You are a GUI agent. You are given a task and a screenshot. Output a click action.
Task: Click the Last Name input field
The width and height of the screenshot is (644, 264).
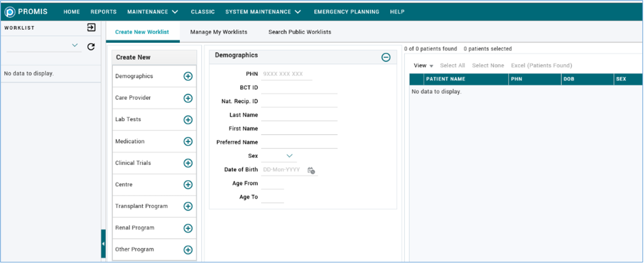(x=299, y=115)
